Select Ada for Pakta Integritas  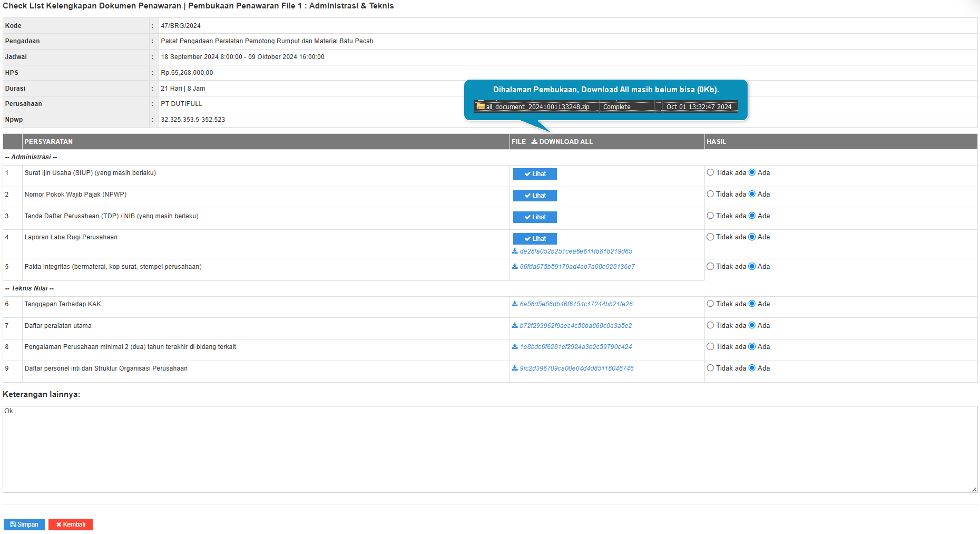pyautogui.click(x=752, y=266)
